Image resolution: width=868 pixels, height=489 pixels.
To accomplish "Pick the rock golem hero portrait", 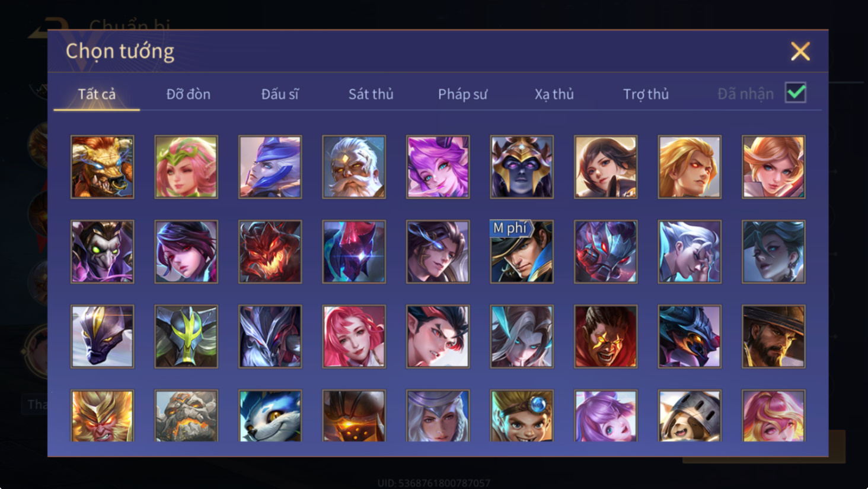I will pos(186,415).
